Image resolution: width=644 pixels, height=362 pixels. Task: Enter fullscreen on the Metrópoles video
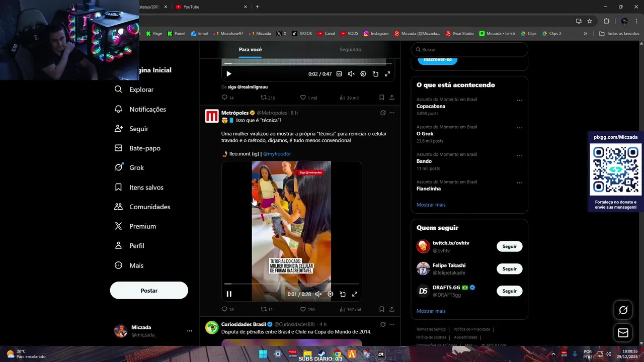pos(355,294)
